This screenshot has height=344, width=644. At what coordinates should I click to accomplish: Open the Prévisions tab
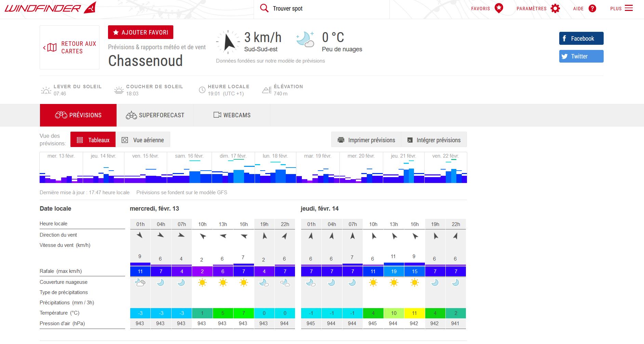point(78,115)
